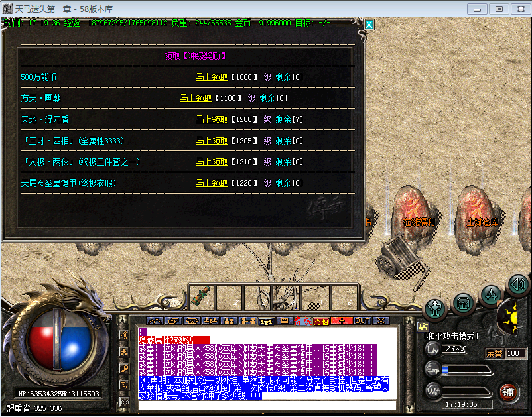Click the HP/MP numeric readout
The width and height of the screenshot is (532, 417).
[58, 394]
